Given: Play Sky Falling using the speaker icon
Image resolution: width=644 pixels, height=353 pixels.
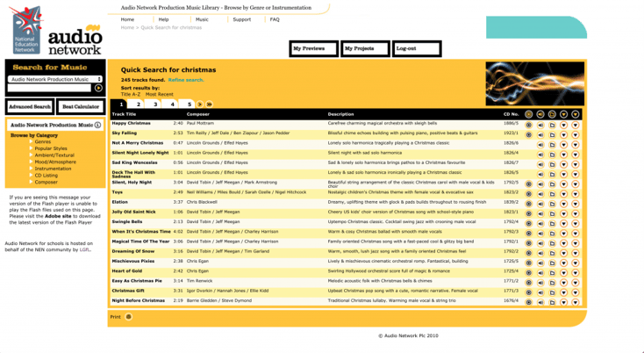Looking at the screenshot, I should tap(540, 134).
